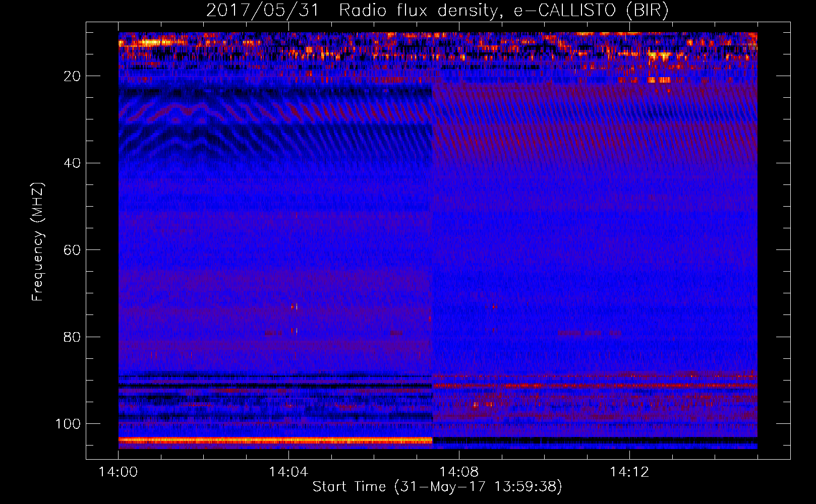Image resolution: width=816 pixels, height=504 pixels.
Task: Click the 'Frequency (MHZ)' y-axis label
Action: click(38, 241)
